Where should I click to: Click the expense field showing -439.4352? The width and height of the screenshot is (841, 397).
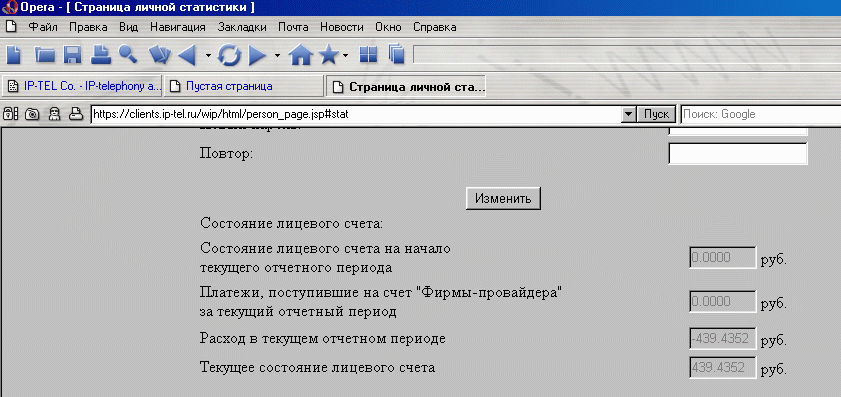pyautogui.click(x=722, y=339)
